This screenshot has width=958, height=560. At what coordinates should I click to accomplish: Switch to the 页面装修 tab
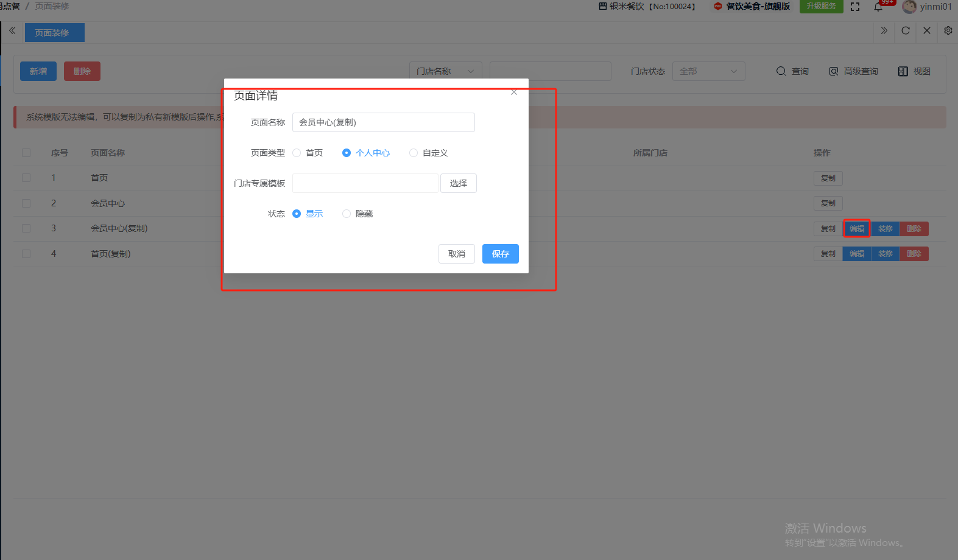[54, 33]
